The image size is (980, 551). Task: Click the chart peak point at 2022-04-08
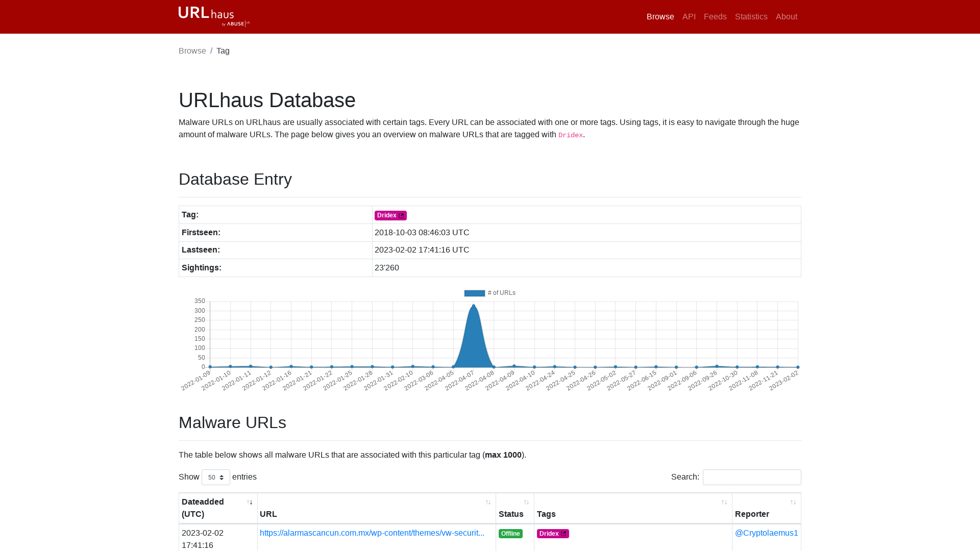[x=474, y=306]
